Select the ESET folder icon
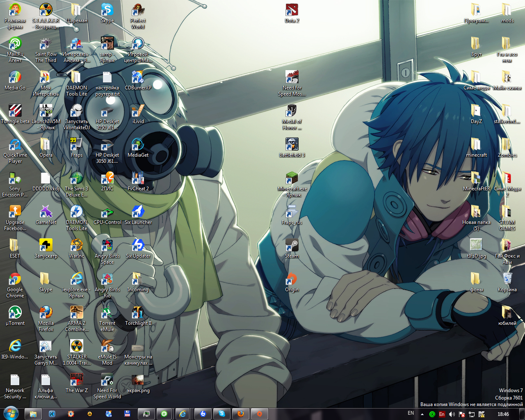Screen dimensions: 525x420 click(15, 248)
